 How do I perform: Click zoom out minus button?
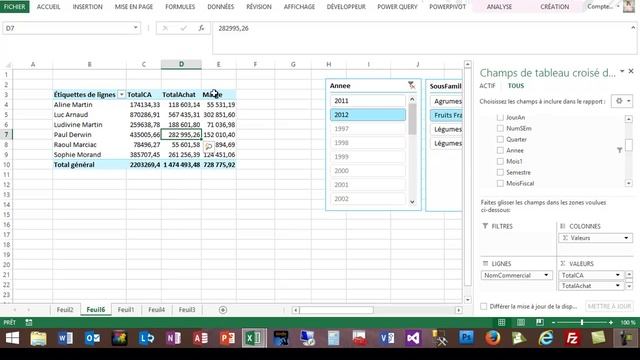[553, 322]
